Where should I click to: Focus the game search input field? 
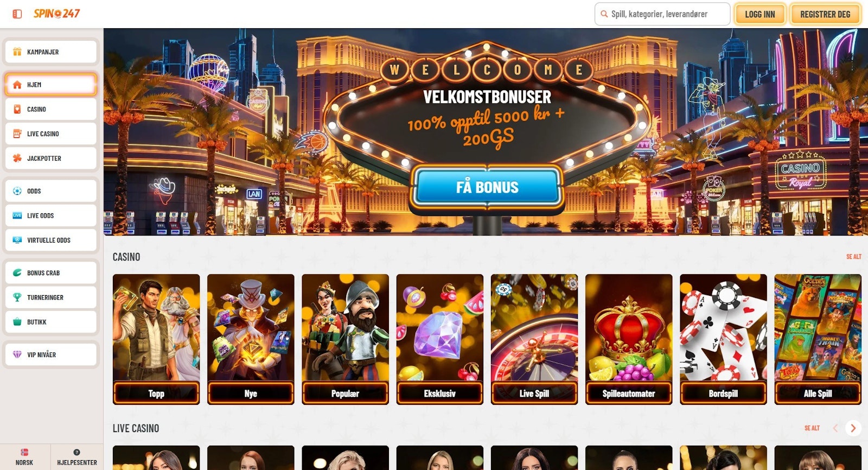pyautogui.click(x=662, y=14)
